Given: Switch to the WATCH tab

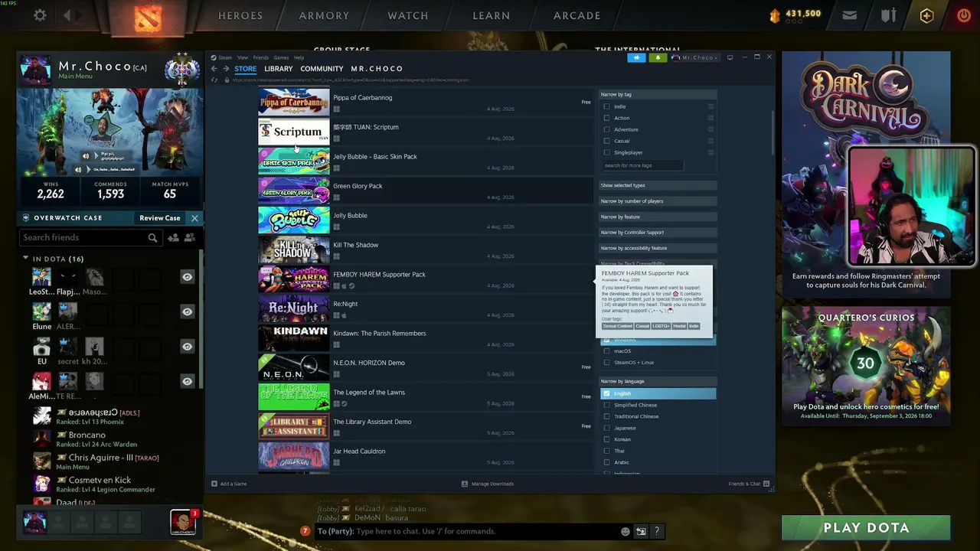Looking at the screenshot, I should [408, 15].
